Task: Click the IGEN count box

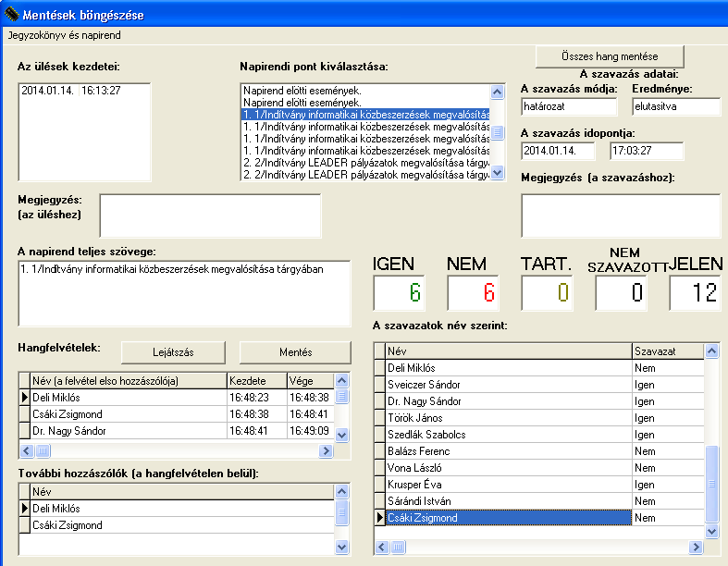Action: [x=399, y=293]
